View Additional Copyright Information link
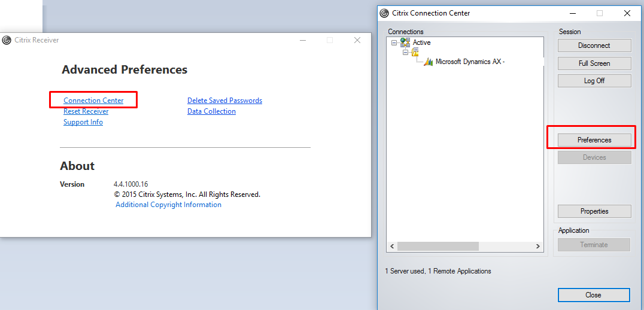Image resolution: width=644 pixels, height=310 pixels. click(x=168, y=205)
